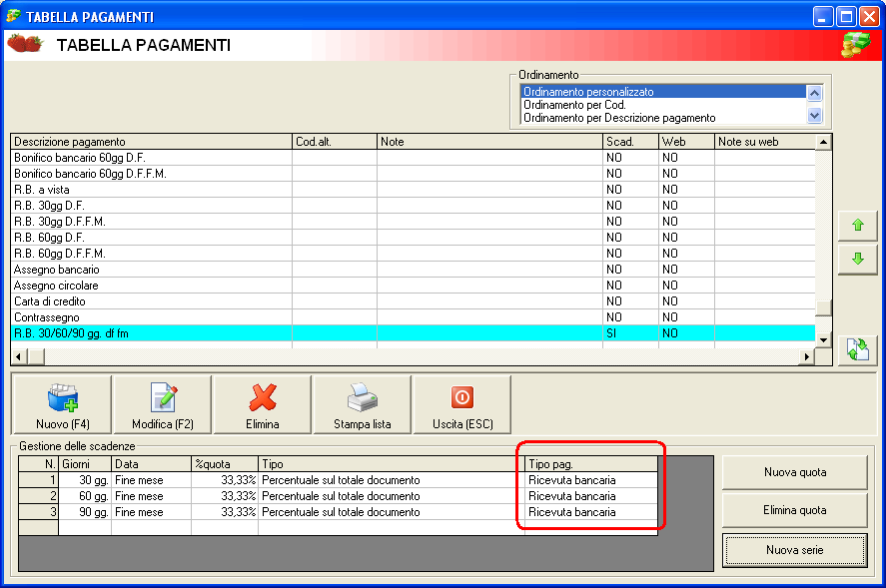Exit via the Uscita (ESC) button
The image size is (886, 588).
(462, 404)
